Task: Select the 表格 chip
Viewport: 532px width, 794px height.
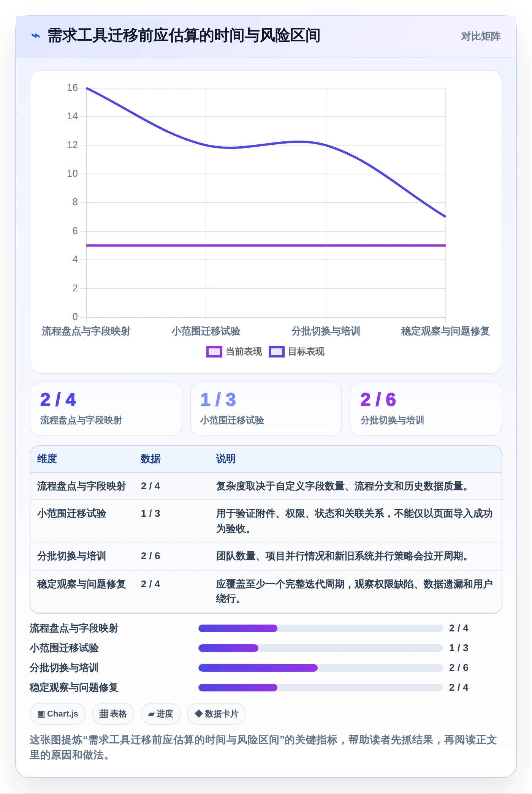Action: pyautogui.click(x=113, y=714)
